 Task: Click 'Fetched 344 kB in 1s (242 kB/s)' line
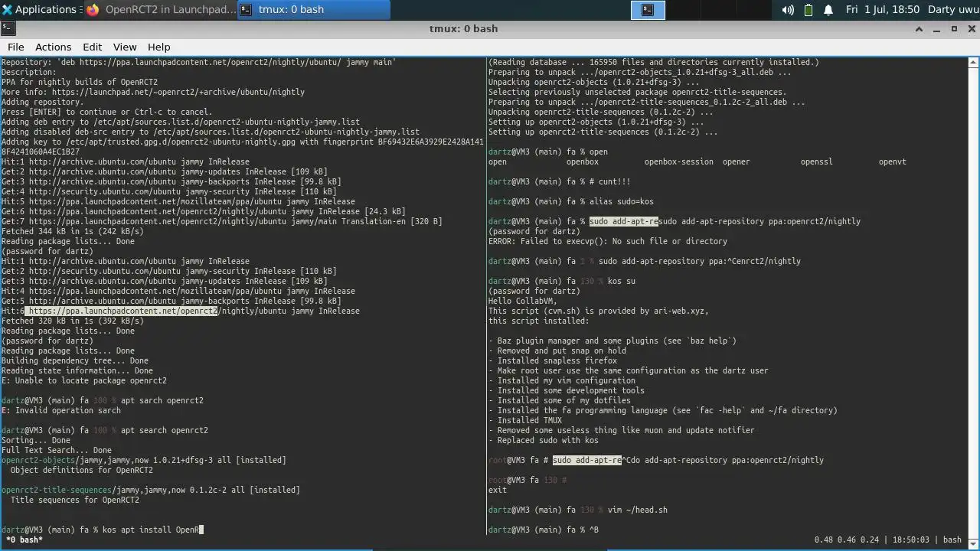(73, 231)
